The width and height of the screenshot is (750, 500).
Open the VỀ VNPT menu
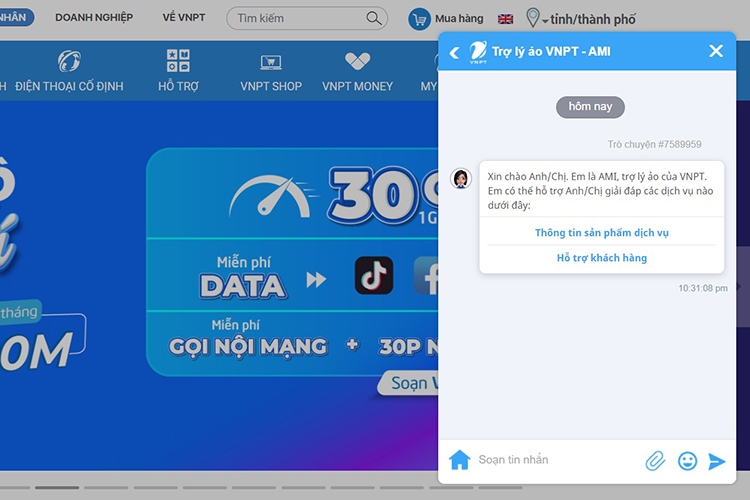tap(184, 18)
